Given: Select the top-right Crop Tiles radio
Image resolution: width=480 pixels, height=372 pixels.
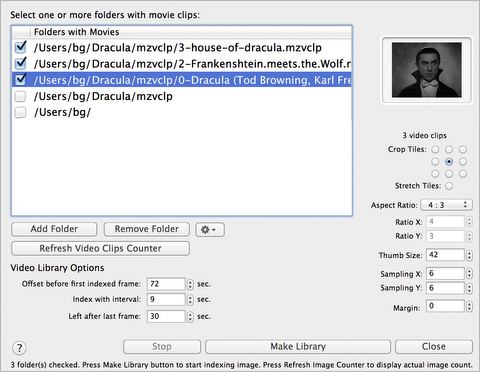Looking at the screenshot, I should pos(463,149).
